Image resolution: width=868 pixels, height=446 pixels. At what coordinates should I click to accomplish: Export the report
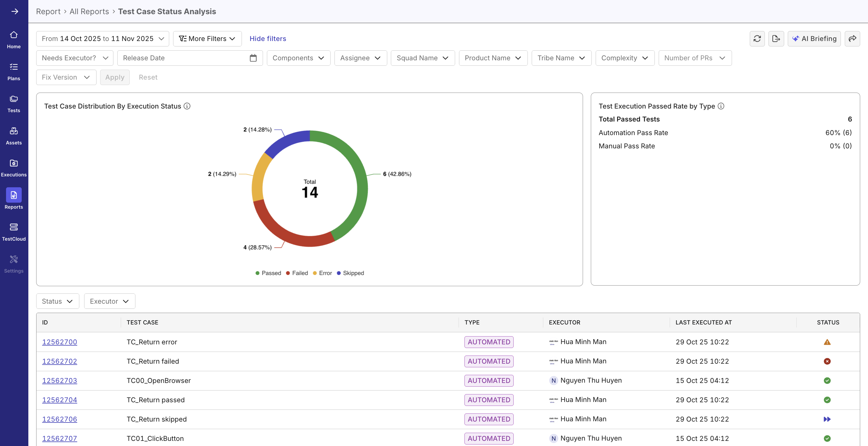776,38
